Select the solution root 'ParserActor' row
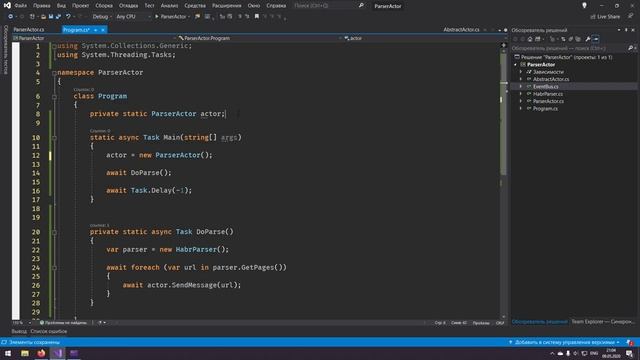The width and height of the screenshot is (640, 360). pos(567,57)
